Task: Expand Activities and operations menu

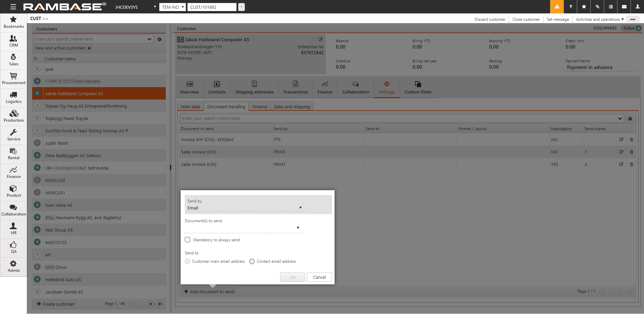Action: (x=599, y=19)
